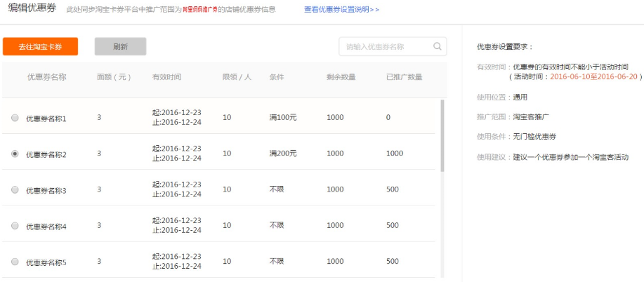
Task: Select radio button for 优惠券名称5
Action: (x=15, y=262)
